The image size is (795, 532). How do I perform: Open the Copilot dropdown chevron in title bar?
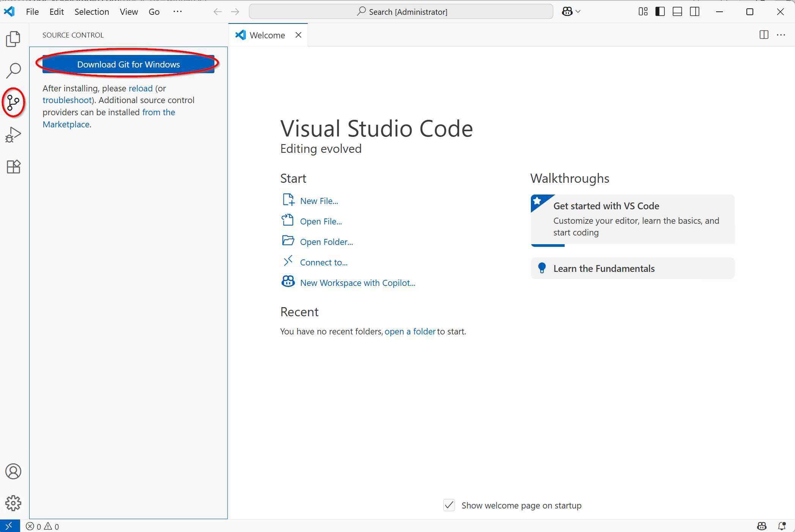coord(578,12)
